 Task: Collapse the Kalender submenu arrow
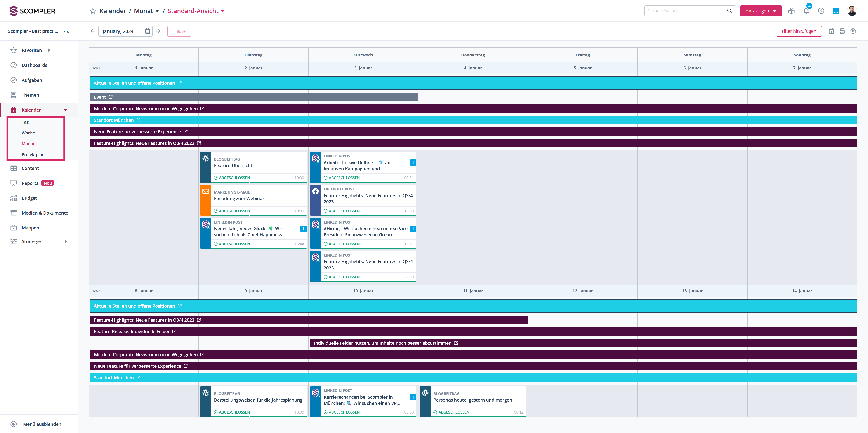(x=65, y=110)
